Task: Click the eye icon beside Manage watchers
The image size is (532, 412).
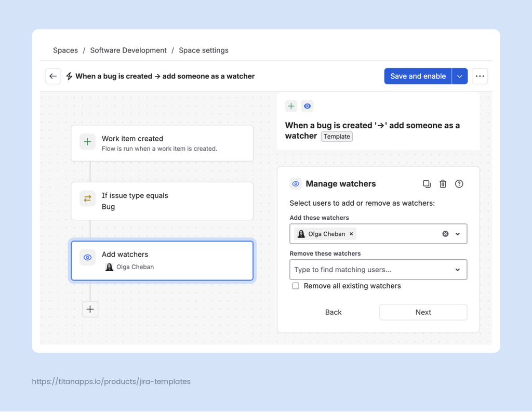Action: click(x=296, y=184)
